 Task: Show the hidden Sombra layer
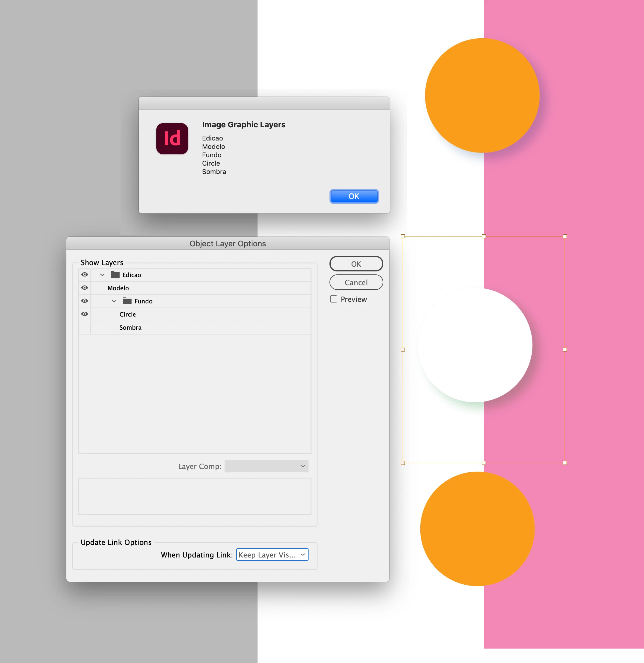[85, 327]
